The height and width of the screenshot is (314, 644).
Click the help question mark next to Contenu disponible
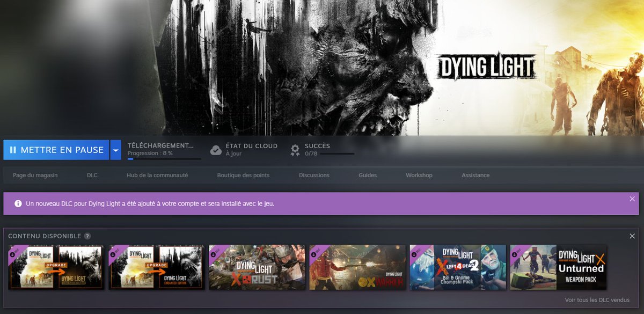(x=87, y=236)
